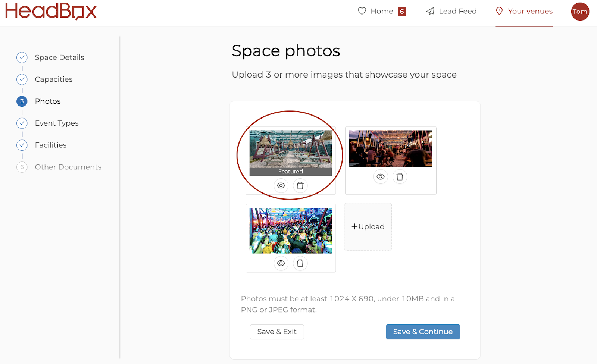Preview the night seating photo via eye icon

pyautogui.click(x=381, y=177)
